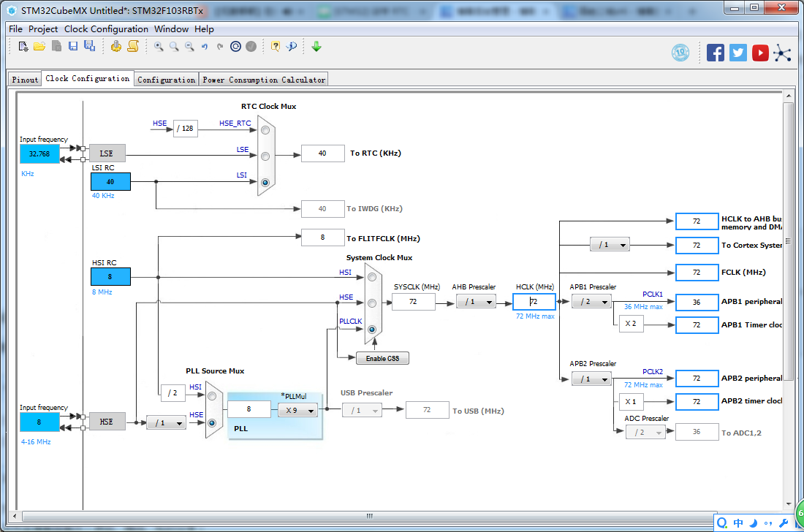Switch to the Configuration tab
This screenshot has height=532, width=804.
click(x=167, y=80)
